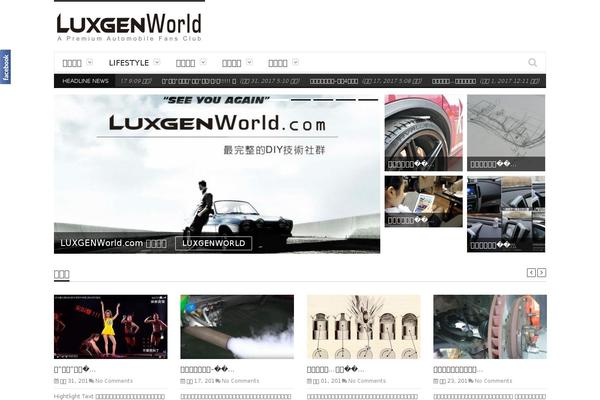Open the pencil sketch drawing thumbnail

coord(506,133)
